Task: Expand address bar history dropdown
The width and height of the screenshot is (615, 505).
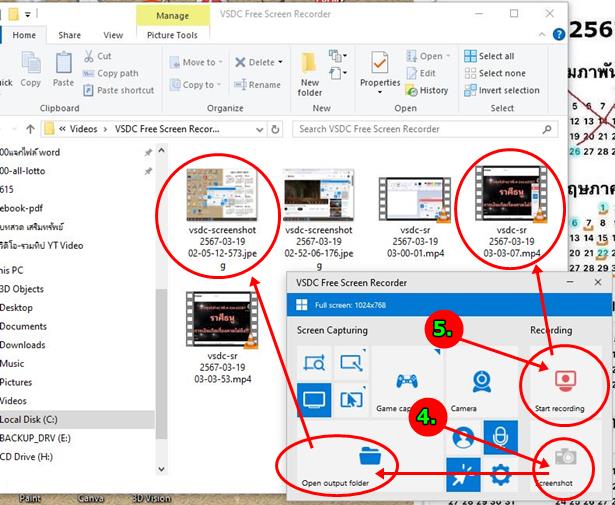Action: tap(259, 129)
